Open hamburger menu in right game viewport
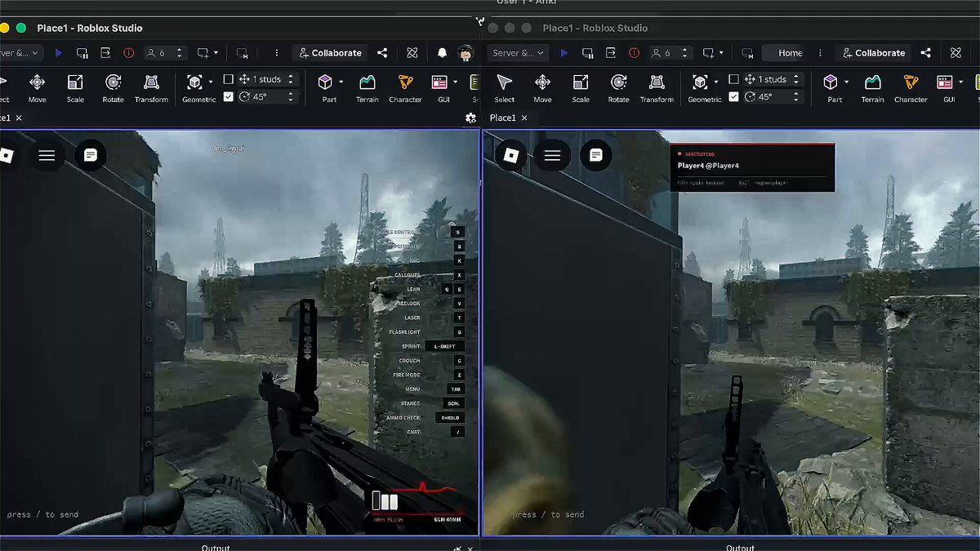The image size is (980, 551). (x=552, y=155)
